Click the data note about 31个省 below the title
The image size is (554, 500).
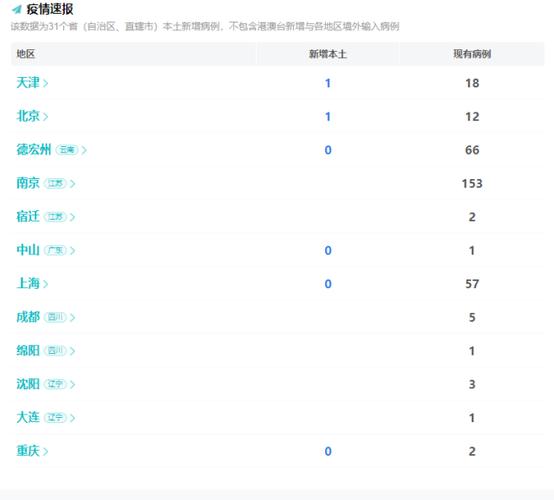[x=205, y=27]
